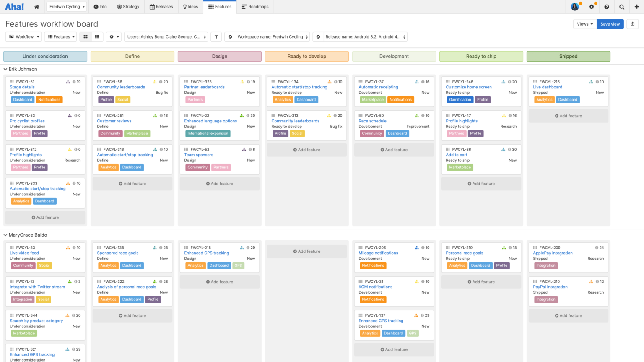Click the purple Profile tag on FWCYL-53

39,133
